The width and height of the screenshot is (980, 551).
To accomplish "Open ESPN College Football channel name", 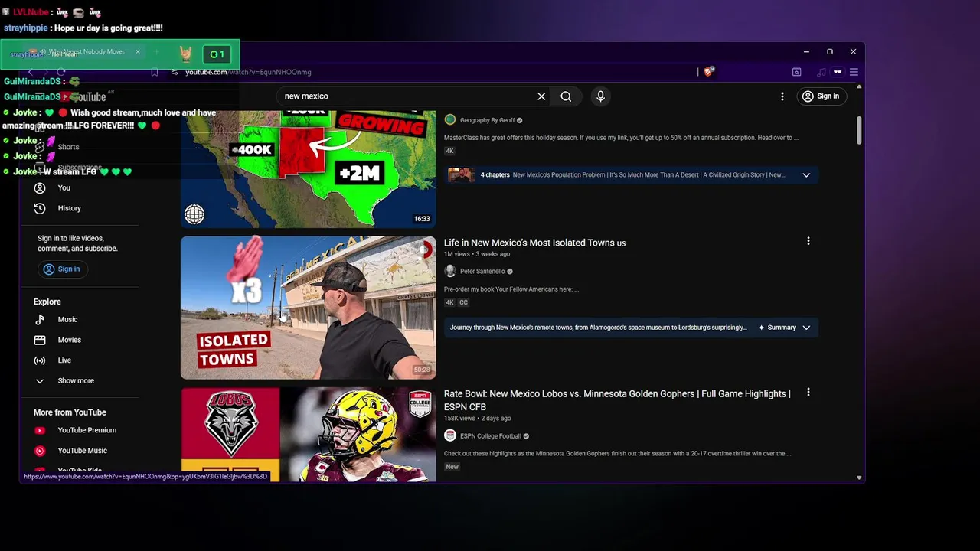I will click(490, 436).
